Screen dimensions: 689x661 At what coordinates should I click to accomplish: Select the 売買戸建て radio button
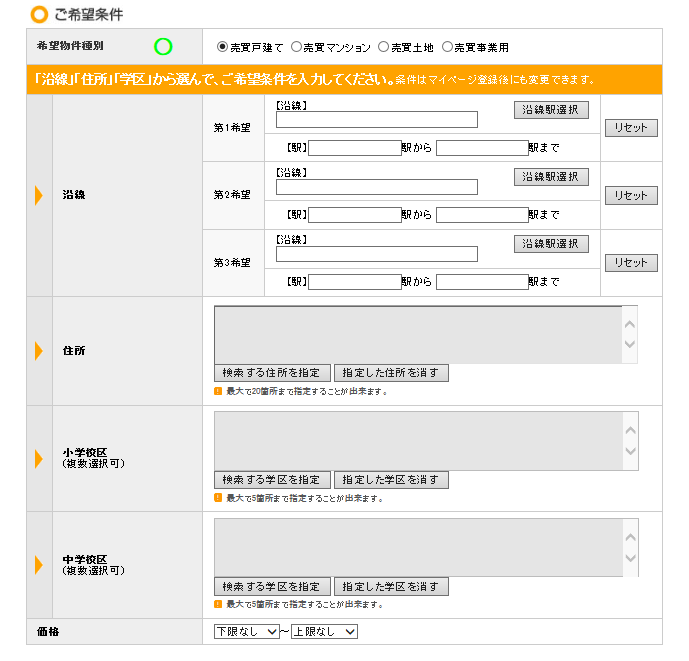pos(222,47)
